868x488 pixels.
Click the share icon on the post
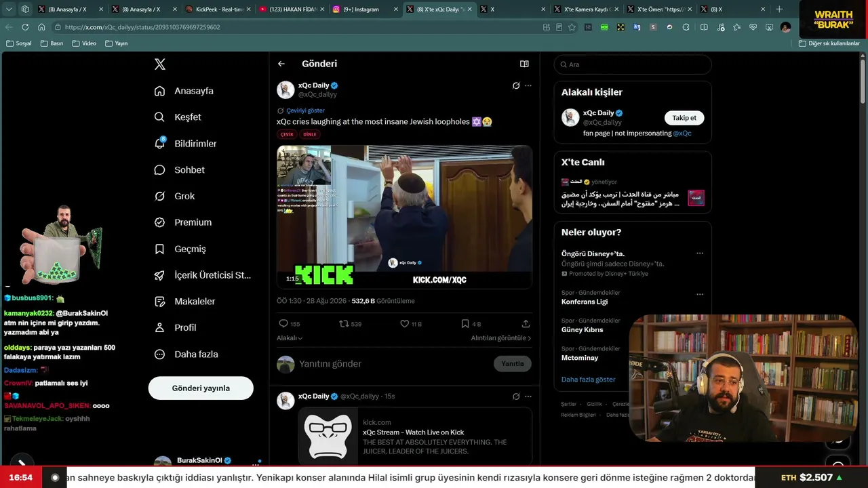pos(526,324)
